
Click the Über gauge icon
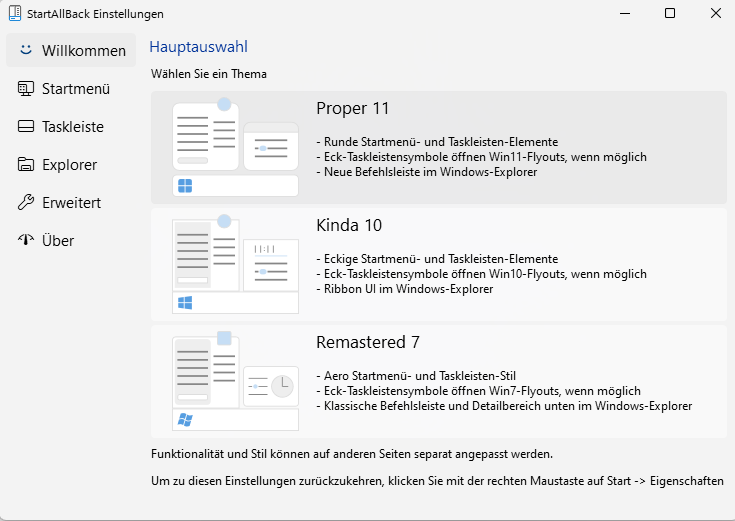point(26,241)
